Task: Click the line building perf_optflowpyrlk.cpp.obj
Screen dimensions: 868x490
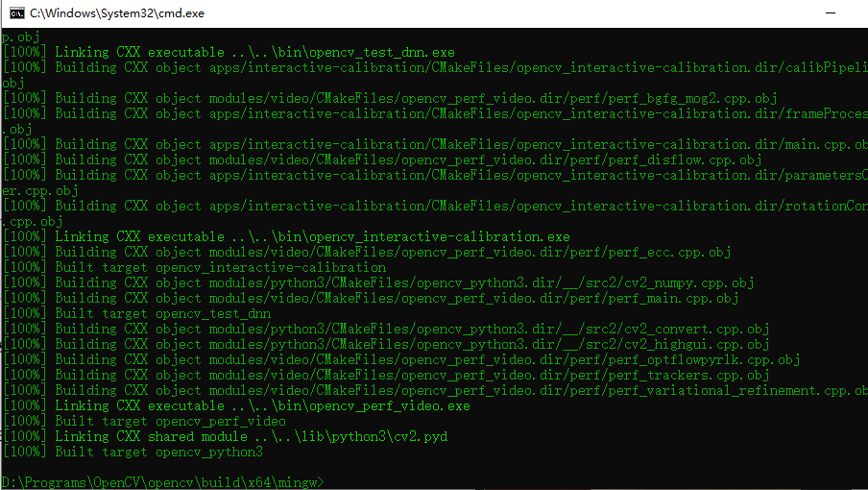Action: coord(402,359)
